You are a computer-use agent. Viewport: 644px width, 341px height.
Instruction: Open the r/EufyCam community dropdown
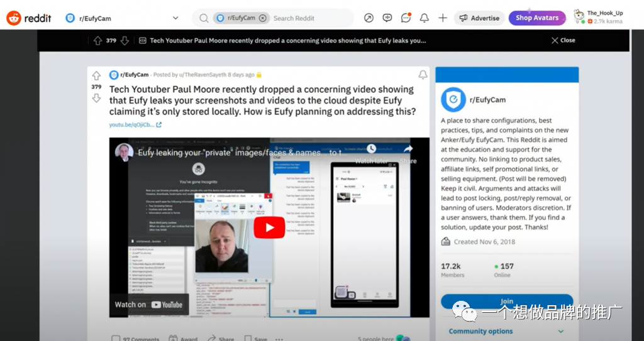(x=123, y=18)
